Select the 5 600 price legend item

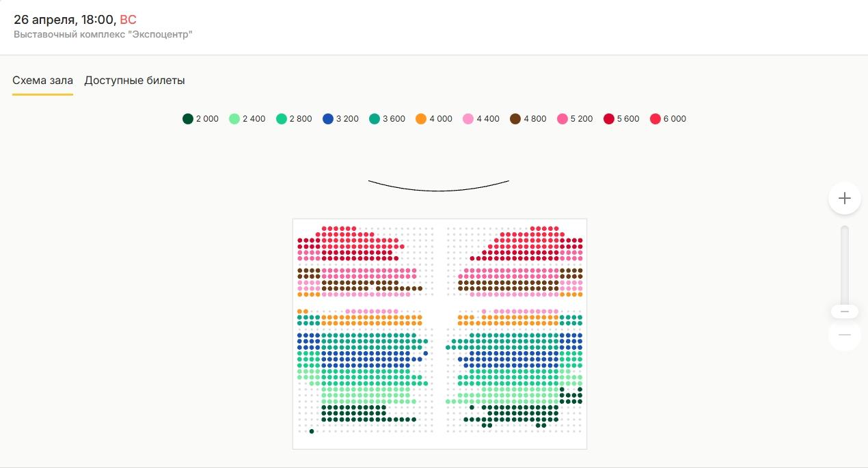(609, 119)
